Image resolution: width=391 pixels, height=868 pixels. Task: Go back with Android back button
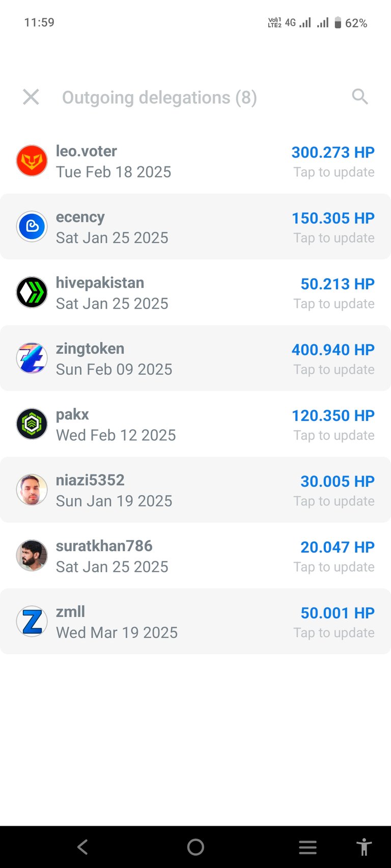click(82, 847)
